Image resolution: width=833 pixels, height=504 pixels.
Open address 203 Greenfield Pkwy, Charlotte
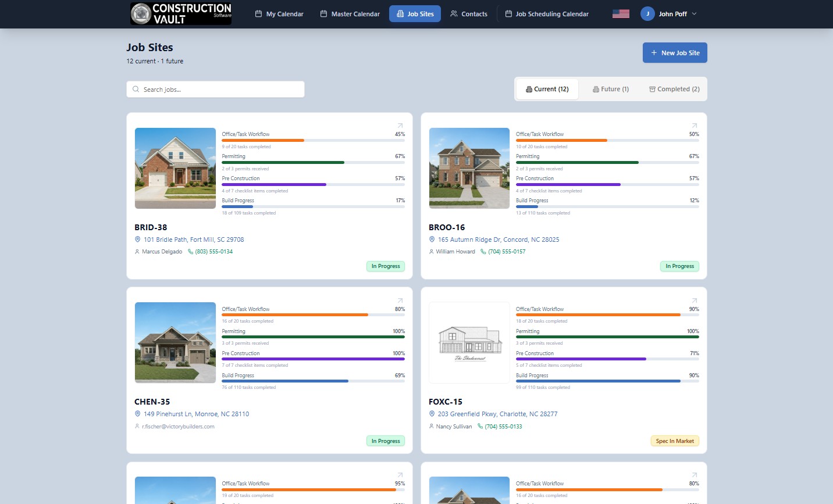point(498,414)
